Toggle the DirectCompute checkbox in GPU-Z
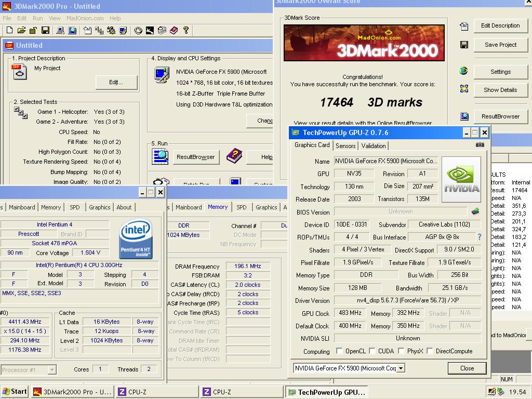This screenshot has width=532, height=399. pos(430,351)
